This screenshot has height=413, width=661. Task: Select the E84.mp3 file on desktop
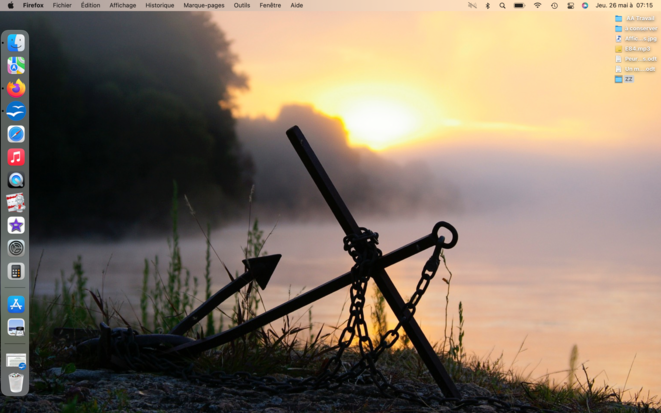tap(633, 48)
